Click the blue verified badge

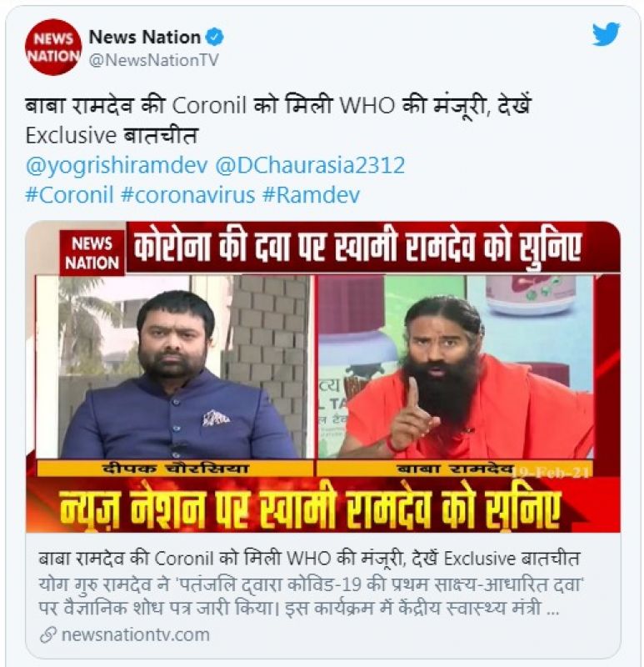(215, 37)
